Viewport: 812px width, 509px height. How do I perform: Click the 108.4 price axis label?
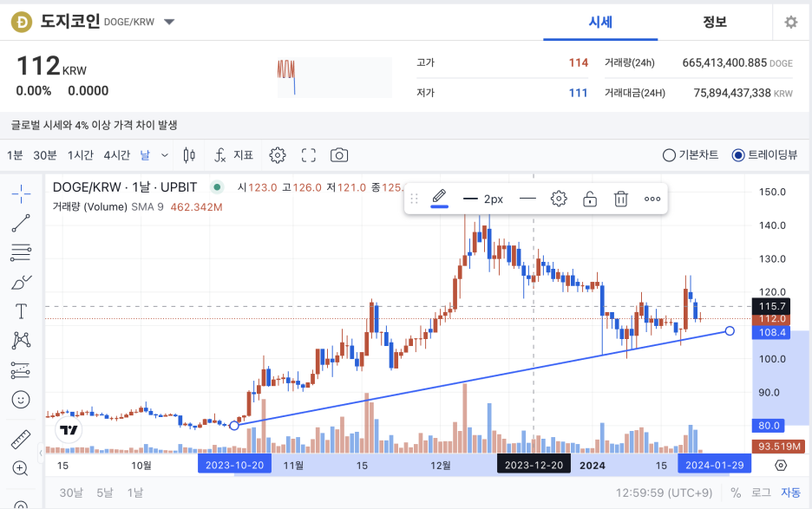(771, 332)
